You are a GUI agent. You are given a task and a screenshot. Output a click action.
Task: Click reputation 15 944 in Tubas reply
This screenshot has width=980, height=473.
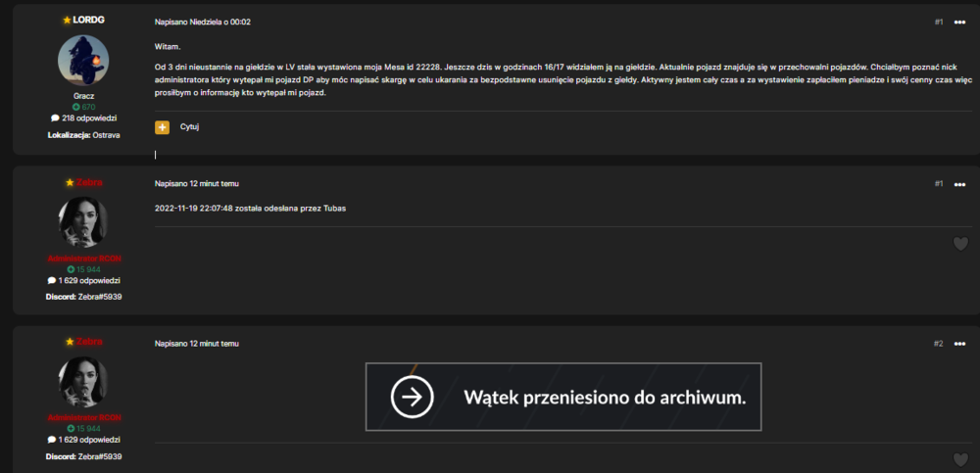(x=83, y=269)
